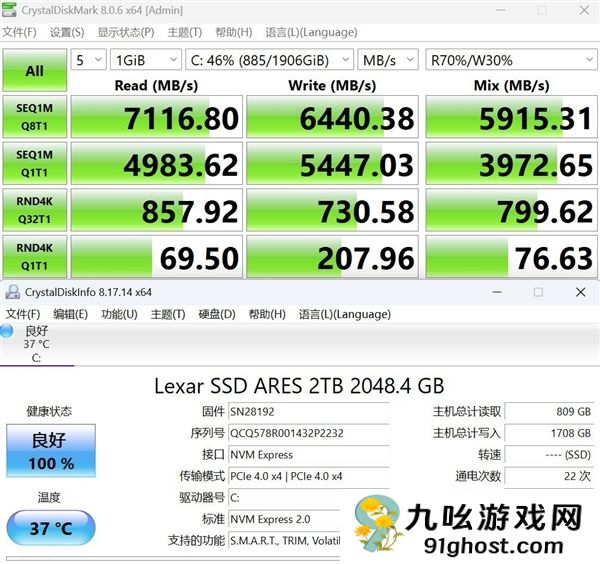Screen dimensions: 600x564
Task: Open 帮助(H) menu in CrystalDiskInfo
Action: click(267, 314)
